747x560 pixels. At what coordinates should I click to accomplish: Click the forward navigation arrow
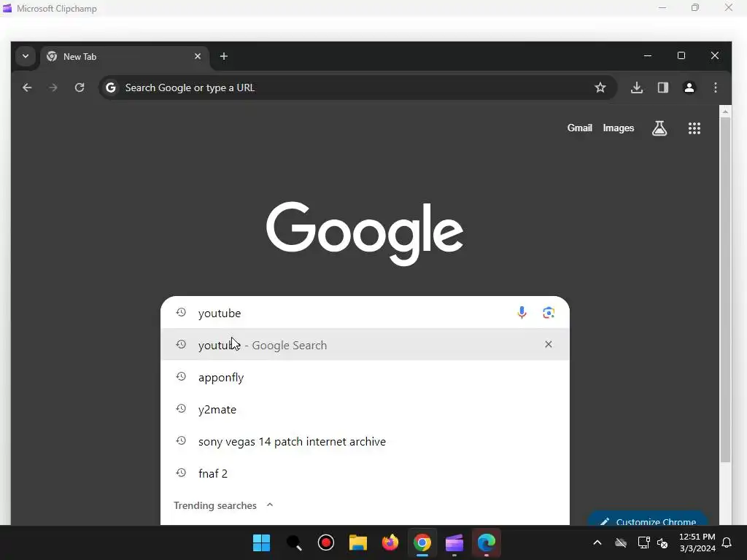tap(53, 87)
